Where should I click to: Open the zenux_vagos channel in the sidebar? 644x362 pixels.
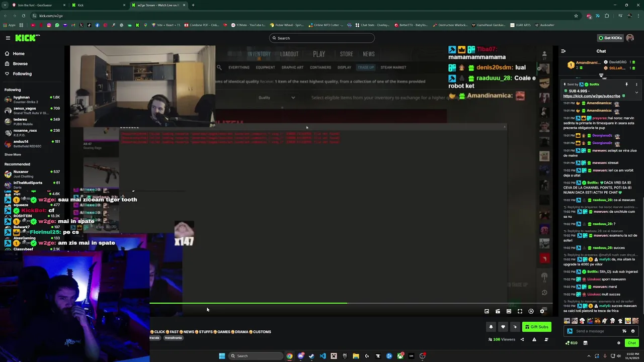(x=32, y=111)
